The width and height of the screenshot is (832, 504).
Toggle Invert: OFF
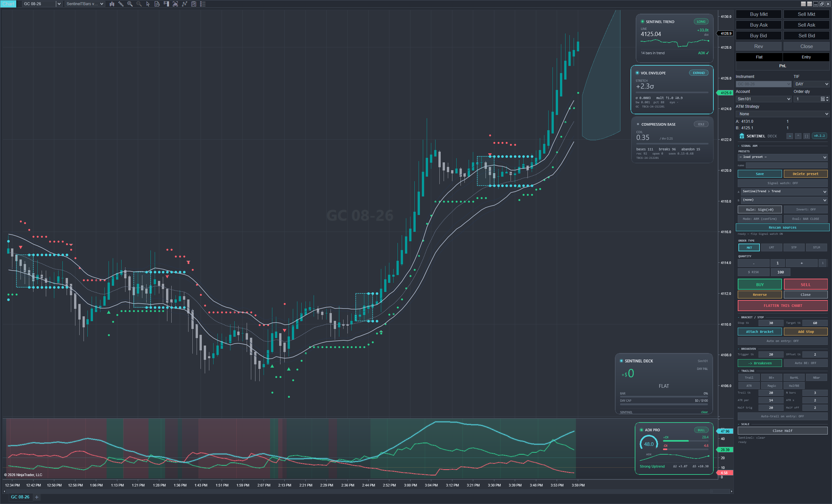pos(806,209)
